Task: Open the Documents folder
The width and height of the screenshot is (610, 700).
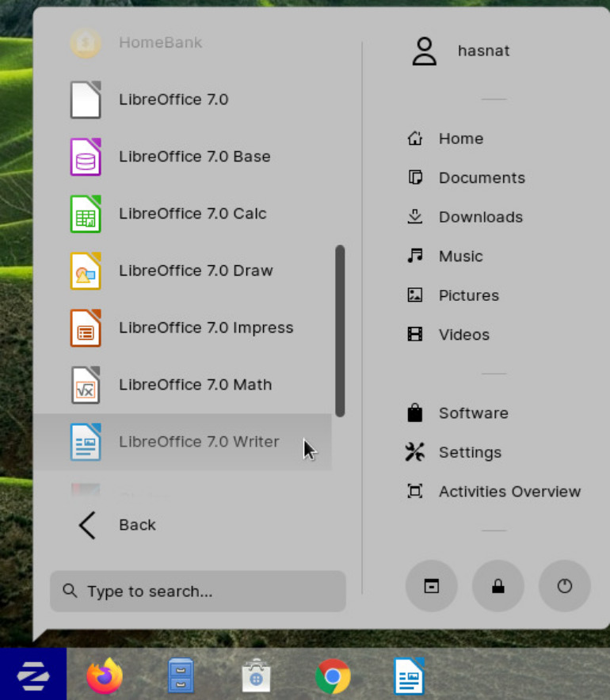Action: coord(466,177)
